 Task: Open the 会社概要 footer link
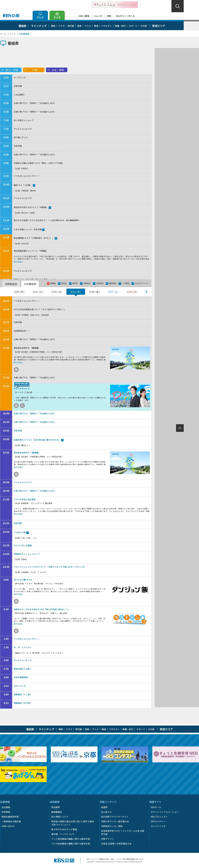(x=6, y=807)
